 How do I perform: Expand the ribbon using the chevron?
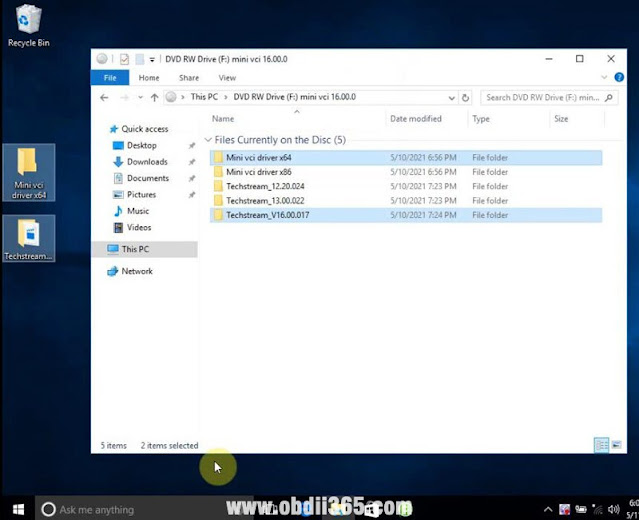pyautogui.click(x=604, y=77)
